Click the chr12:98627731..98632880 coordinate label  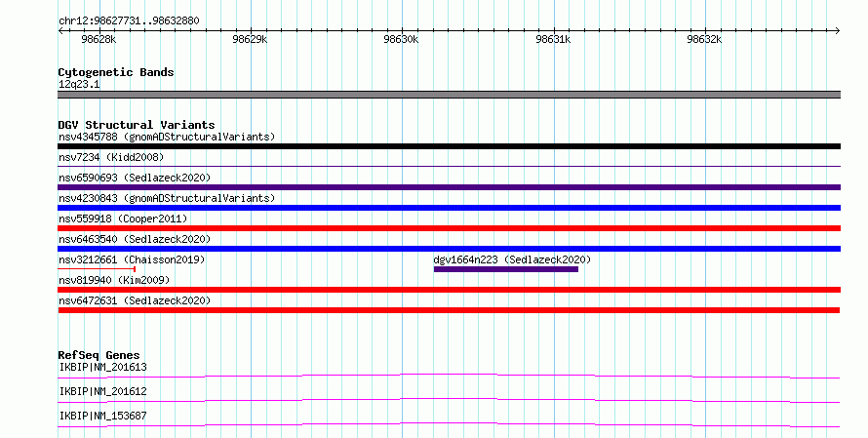[129, 21]
